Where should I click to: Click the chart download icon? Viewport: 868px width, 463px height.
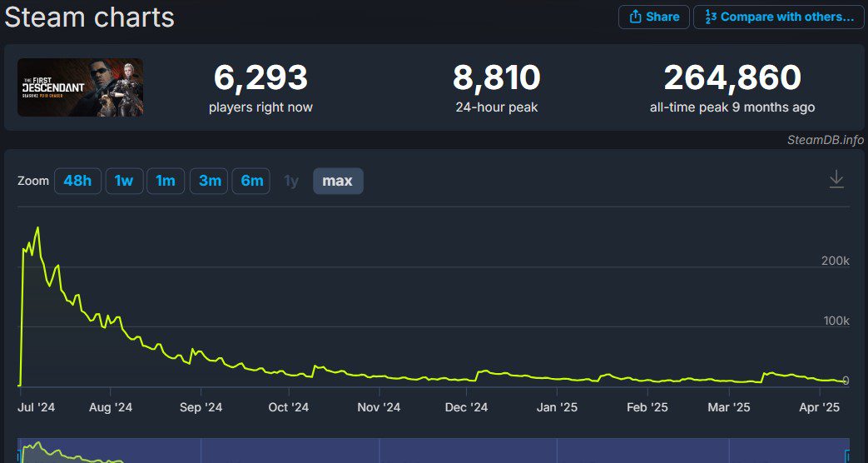tap(836, 180)
